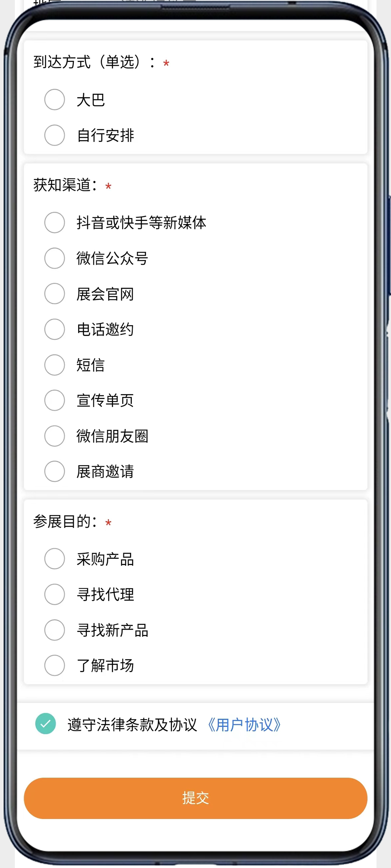Screen dimensions: 391x868
Task: Select the 大巴 arrival option
Action: (55, 99)
